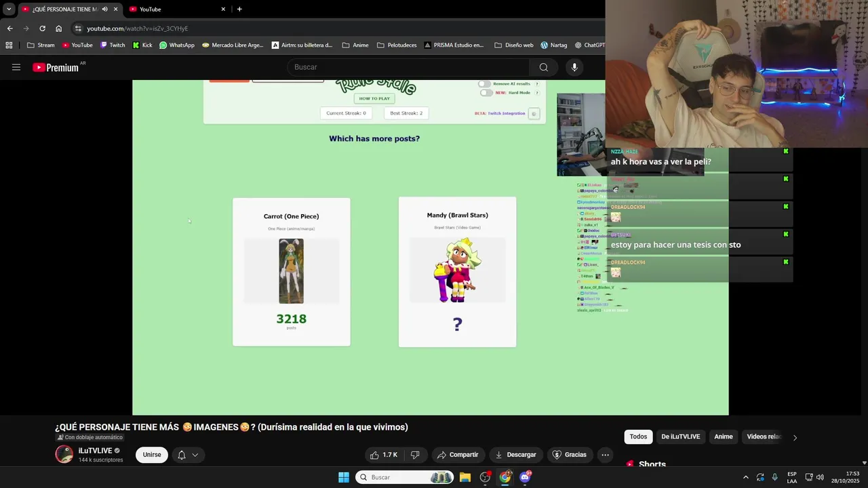This screenshot has height=488, width=868.
Task: Toggle the Hard Mode switch
Action: pyautogui.click(x=486, y=93)
